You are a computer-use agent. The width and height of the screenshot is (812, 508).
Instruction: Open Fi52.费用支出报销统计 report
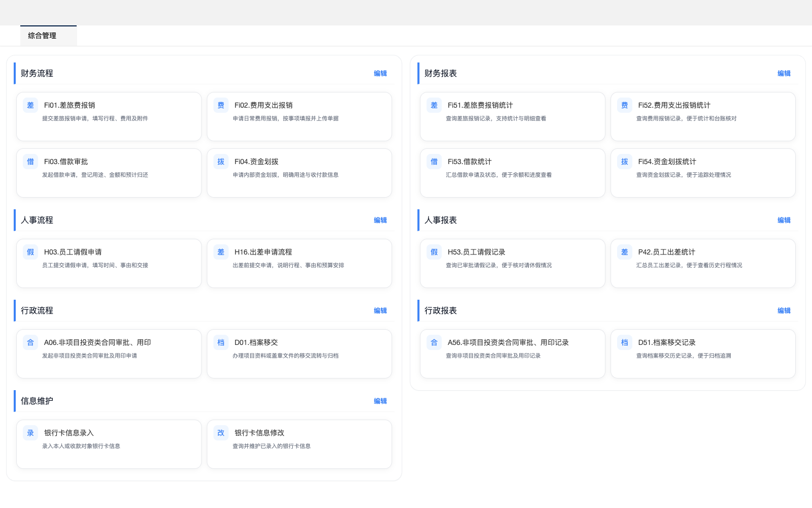(x=702, y=116)
